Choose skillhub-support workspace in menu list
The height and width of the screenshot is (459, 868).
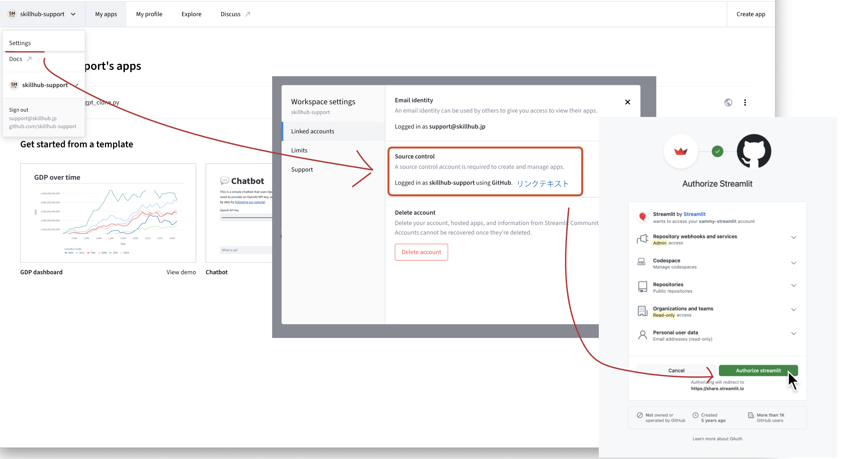click(43, 85)
